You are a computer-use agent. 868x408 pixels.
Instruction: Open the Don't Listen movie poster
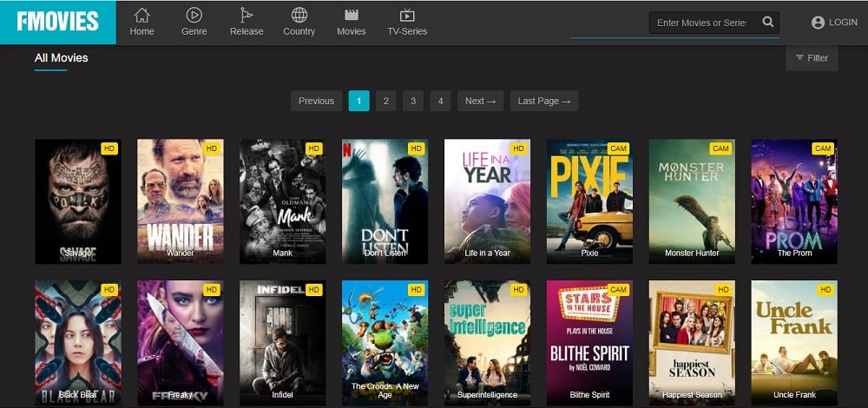(x=385, y=201)
